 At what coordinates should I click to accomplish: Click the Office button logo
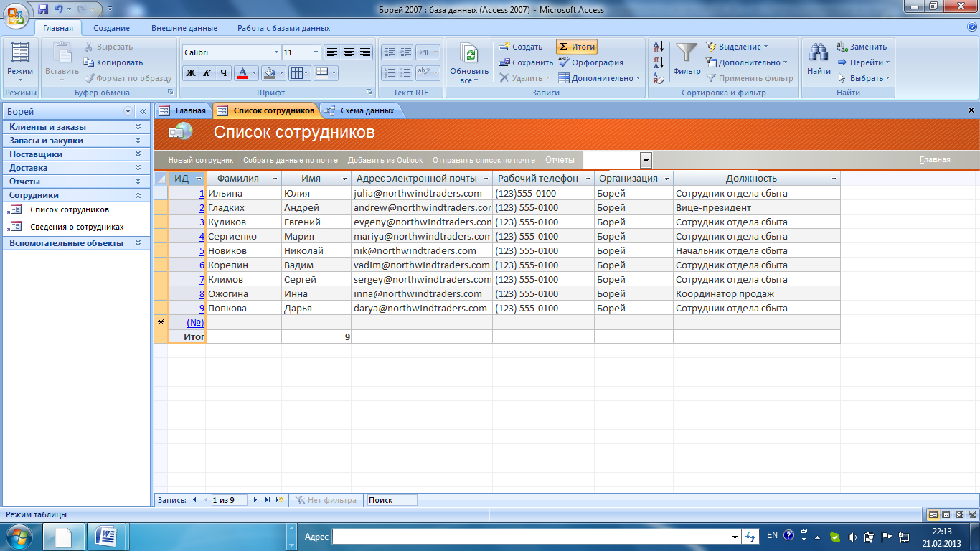tap(16, 15)
